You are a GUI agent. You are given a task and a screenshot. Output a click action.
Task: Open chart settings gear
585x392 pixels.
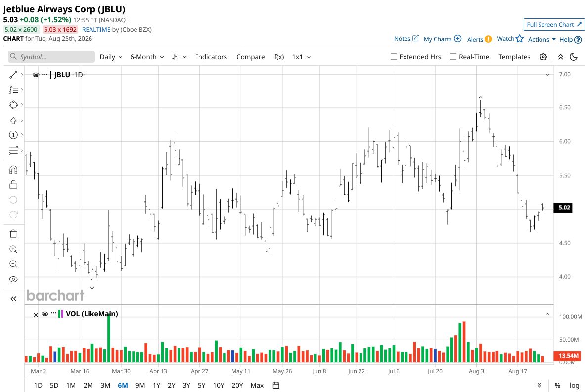tap(543, 57)
